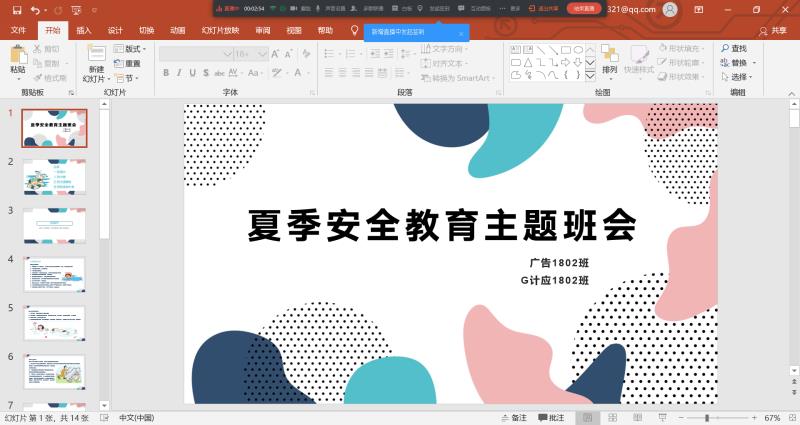Click the Reset slide icon
The height and width of the screenshot is (425, 800).
point(119,63)
